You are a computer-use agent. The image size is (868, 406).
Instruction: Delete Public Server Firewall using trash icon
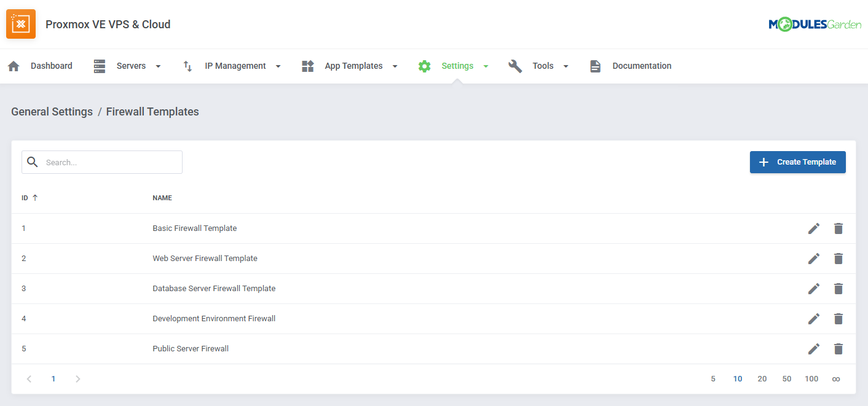[x=838, y=348]
